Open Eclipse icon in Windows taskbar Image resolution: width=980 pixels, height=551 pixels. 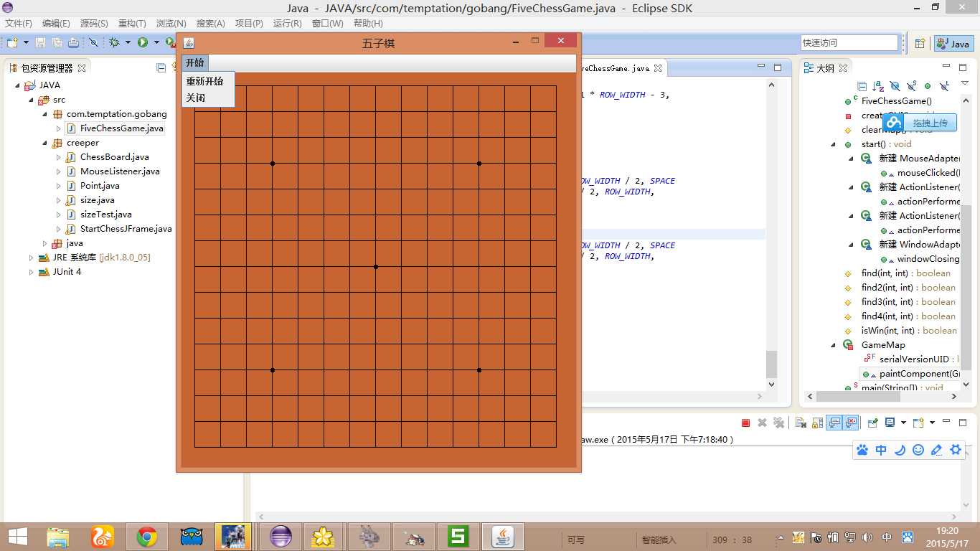[281, 536]
